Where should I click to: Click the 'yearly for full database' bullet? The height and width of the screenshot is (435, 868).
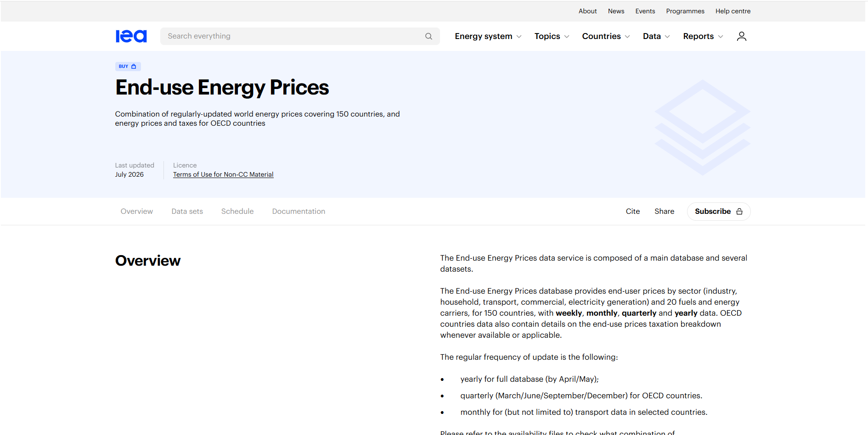coord(529,379)
